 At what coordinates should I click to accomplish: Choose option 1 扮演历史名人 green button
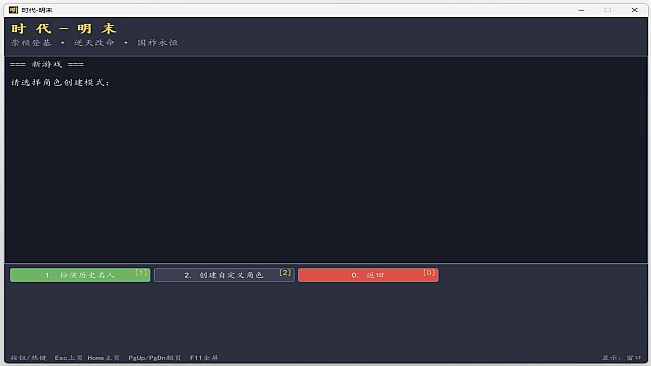tap(80, 275)
